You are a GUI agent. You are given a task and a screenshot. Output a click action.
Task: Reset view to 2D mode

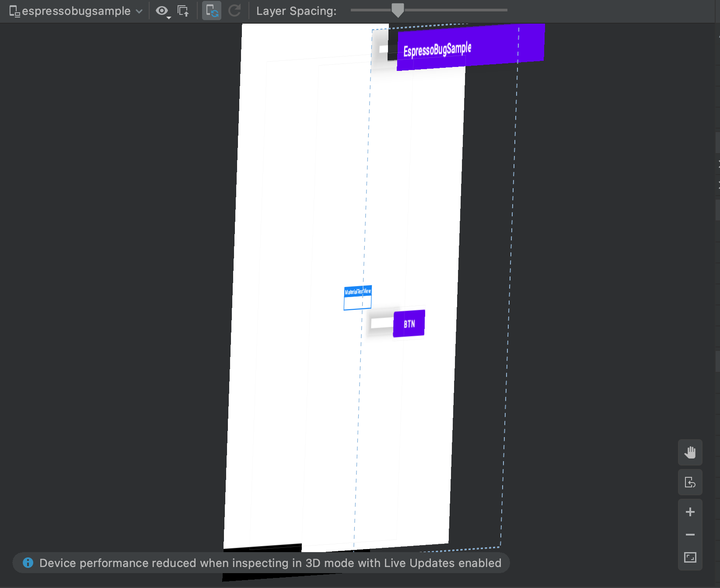click(690, 482)
